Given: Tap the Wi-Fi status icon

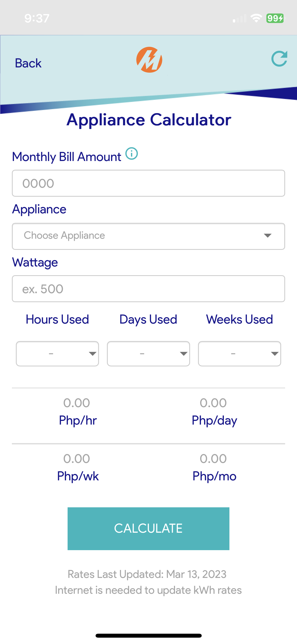Looking at the screenshot, I should 256,18.
